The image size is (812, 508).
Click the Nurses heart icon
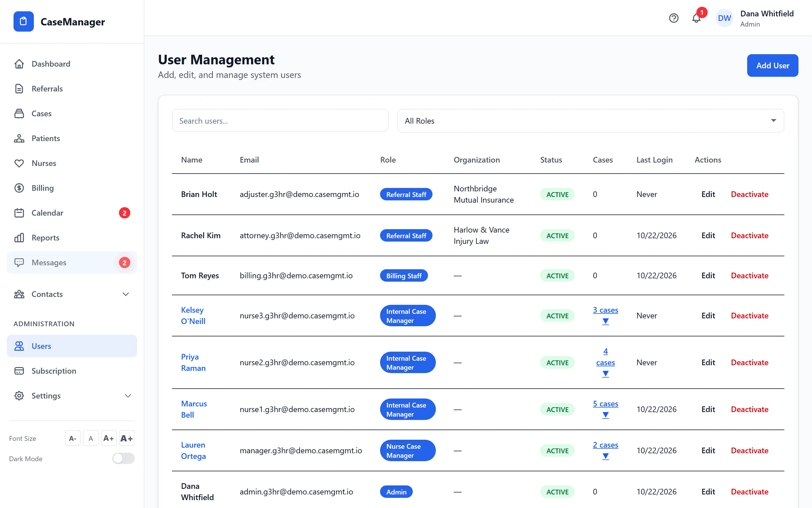tap(19, 163)
